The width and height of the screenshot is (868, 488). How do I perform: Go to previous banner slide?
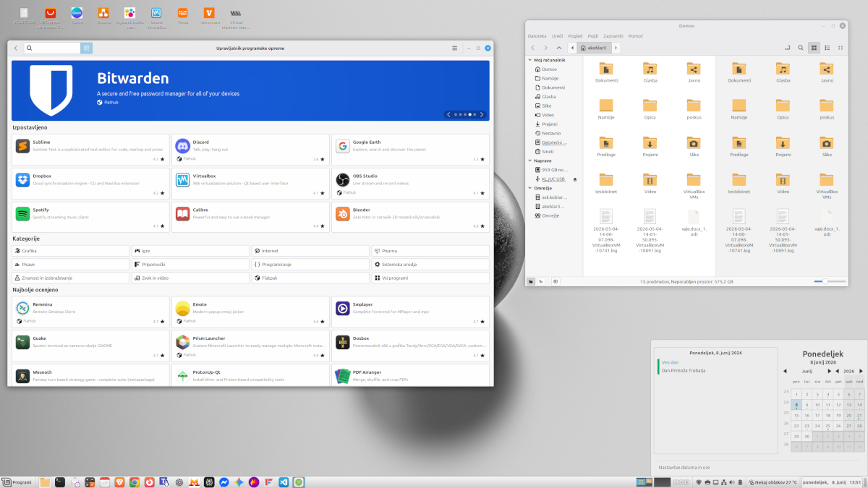click(448, 114)
